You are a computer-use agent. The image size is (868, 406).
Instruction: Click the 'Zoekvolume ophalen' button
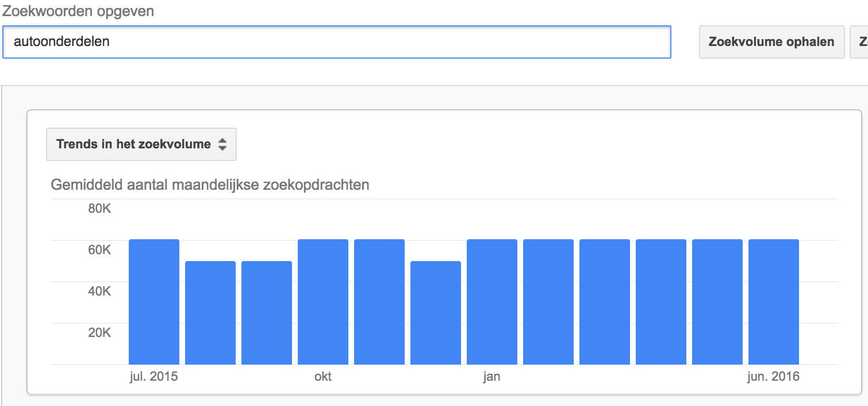tap(771, 42)
